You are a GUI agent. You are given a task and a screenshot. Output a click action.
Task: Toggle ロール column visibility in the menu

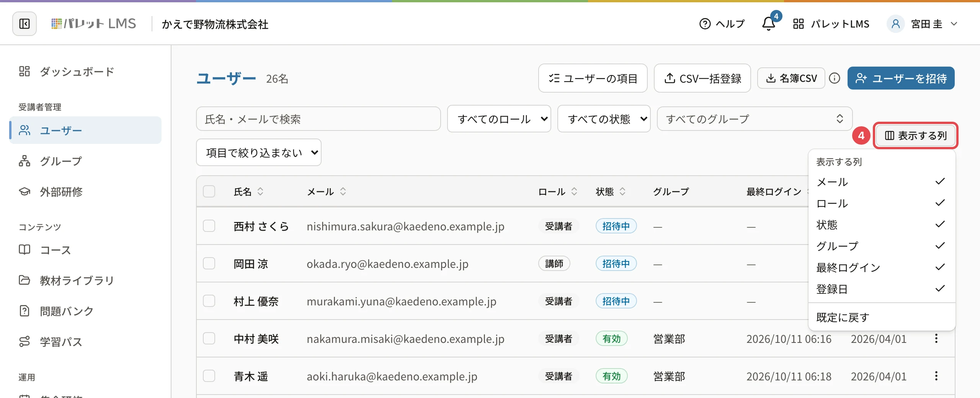pos(881,203)
